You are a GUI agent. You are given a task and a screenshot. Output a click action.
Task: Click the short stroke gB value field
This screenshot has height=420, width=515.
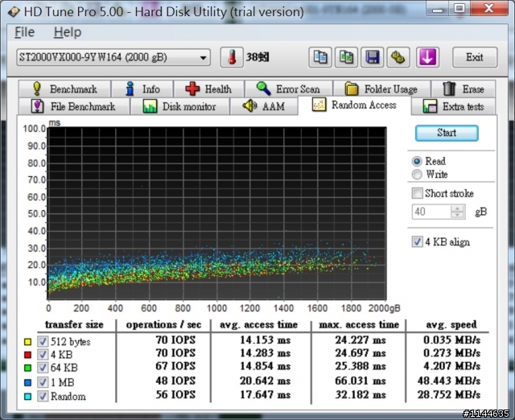[x=431, y=212]
